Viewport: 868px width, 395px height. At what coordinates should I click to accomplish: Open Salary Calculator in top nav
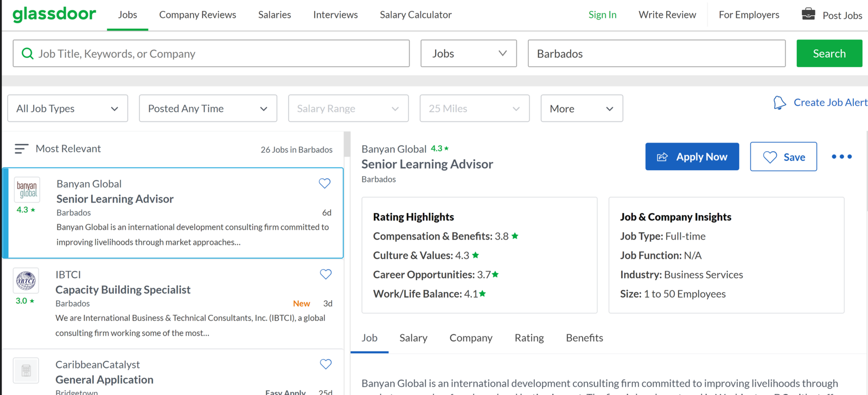pyautogui.click(x=416, y=15)
